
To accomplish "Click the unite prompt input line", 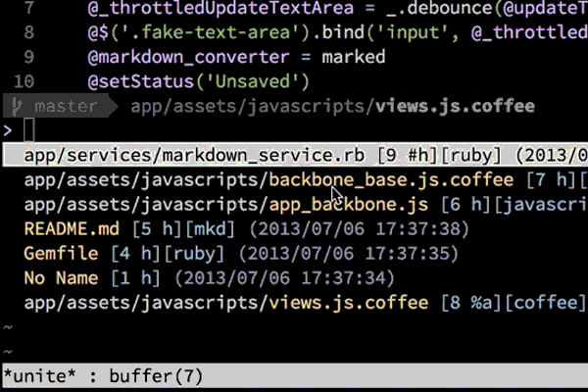I will tap(295, 130).
